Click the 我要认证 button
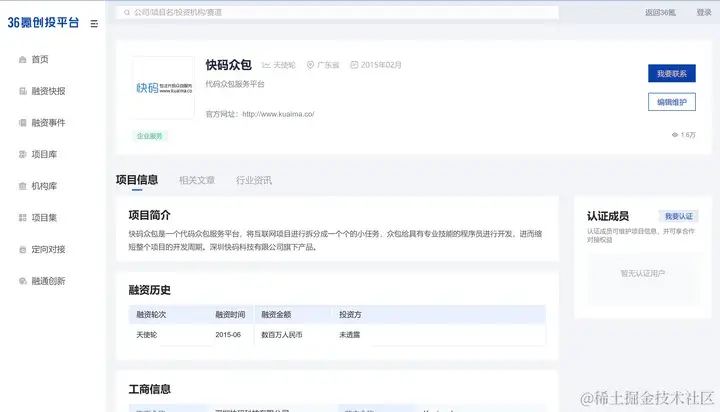720x412 pixels. pyautogui.click(x=679, y=216)
